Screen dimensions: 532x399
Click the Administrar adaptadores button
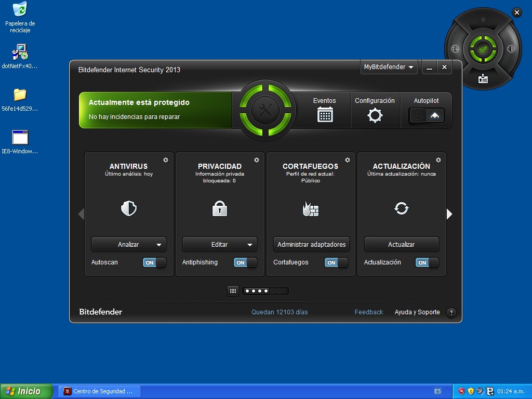coord(312,245)
